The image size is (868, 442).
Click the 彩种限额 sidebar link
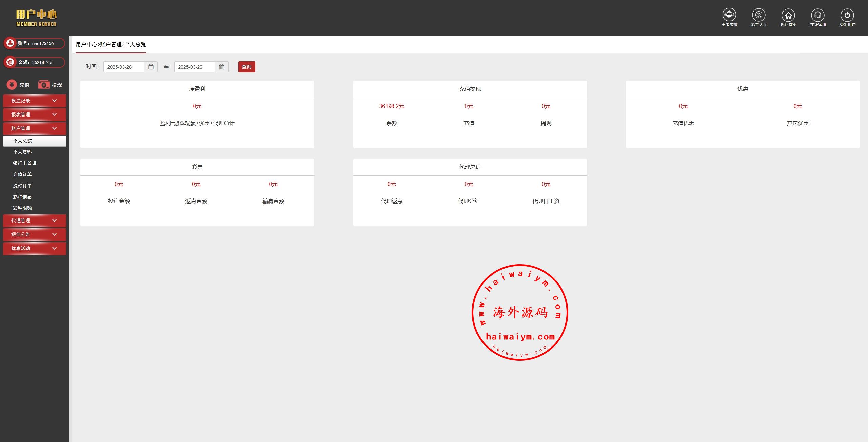coord(22,208)
